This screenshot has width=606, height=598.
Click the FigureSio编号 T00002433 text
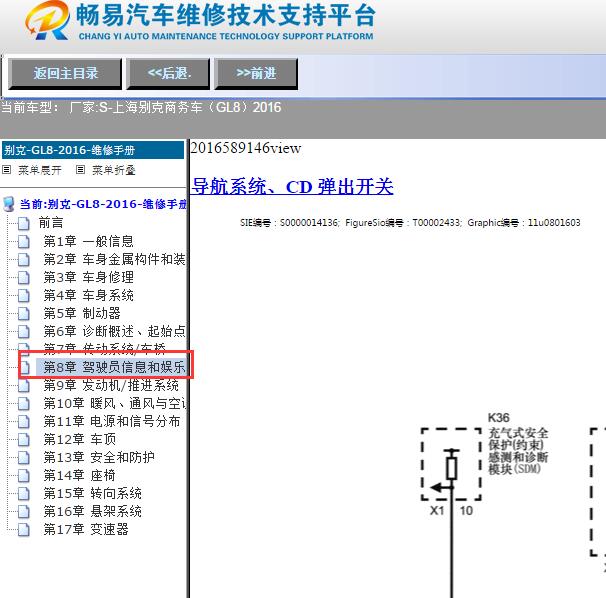pos(403,223)
